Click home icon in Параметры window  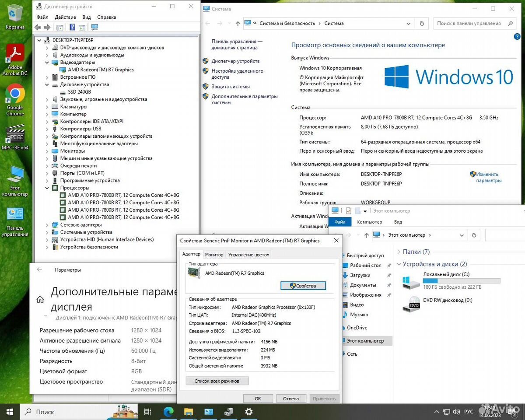(40, 299)
